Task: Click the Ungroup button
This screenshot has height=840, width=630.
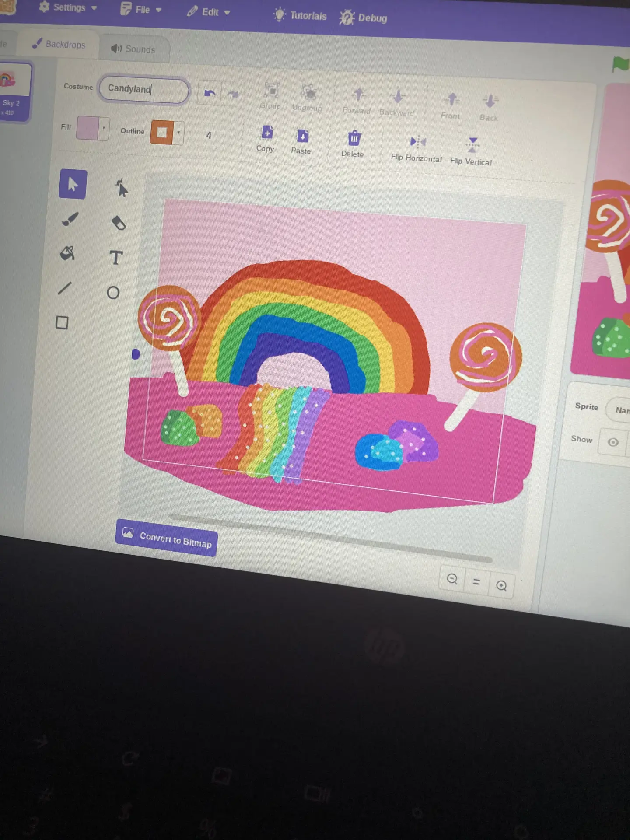Action: pyautogui.click(x=308, y=98)
